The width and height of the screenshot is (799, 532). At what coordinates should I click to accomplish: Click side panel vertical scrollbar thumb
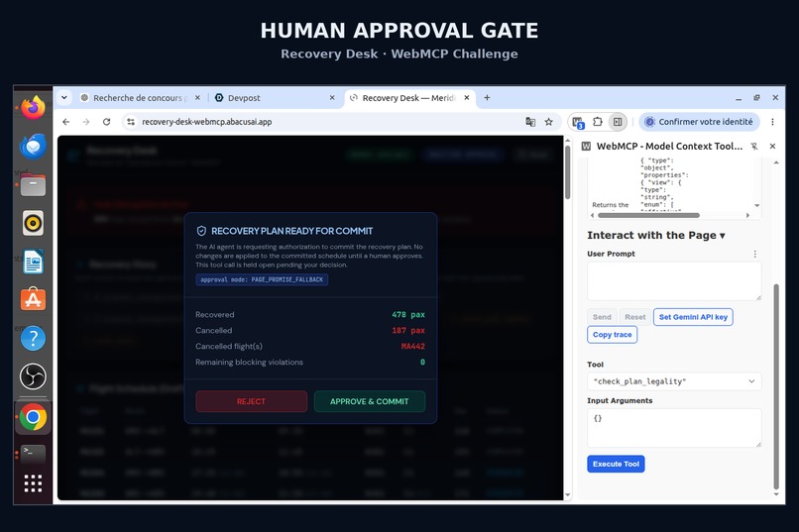pos(776,386)
